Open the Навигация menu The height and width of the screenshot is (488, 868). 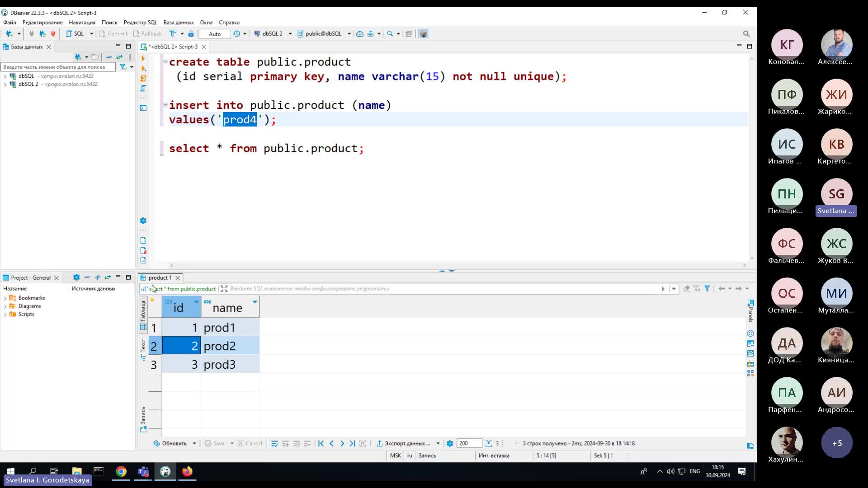click(82, 22)
